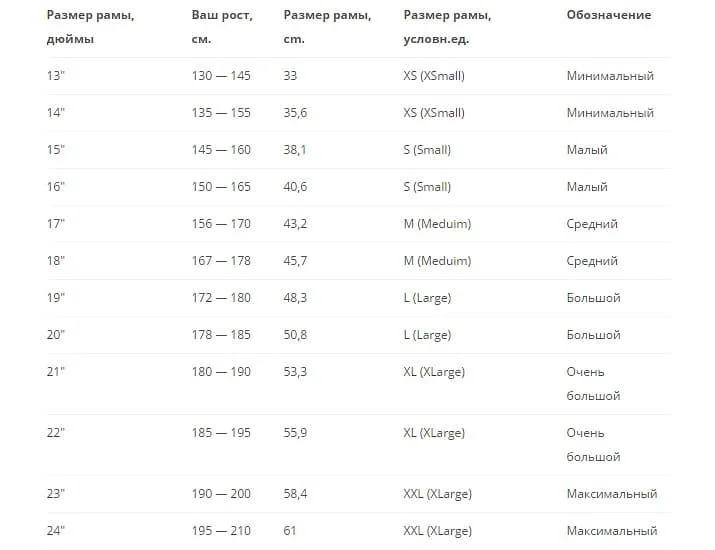
Task: Select the height range 167 — 178
Action: [x=221, y=261]
